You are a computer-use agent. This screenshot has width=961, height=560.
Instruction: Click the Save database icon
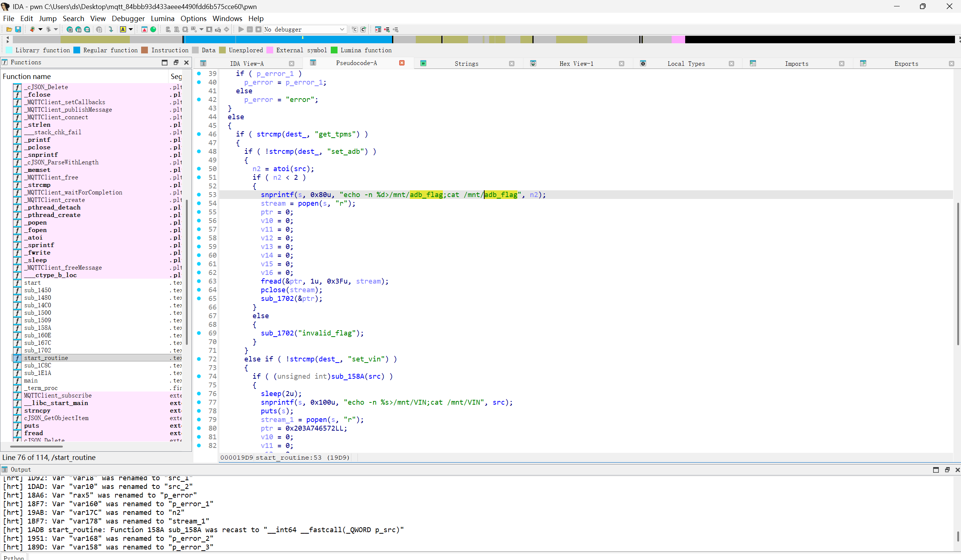pyautogui.click(x=18, y=29)
